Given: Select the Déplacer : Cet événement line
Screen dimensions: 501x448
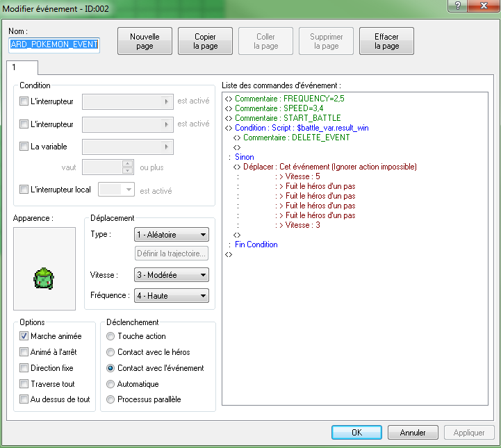Looking at the screenshot, I should [x=325, y=167].
